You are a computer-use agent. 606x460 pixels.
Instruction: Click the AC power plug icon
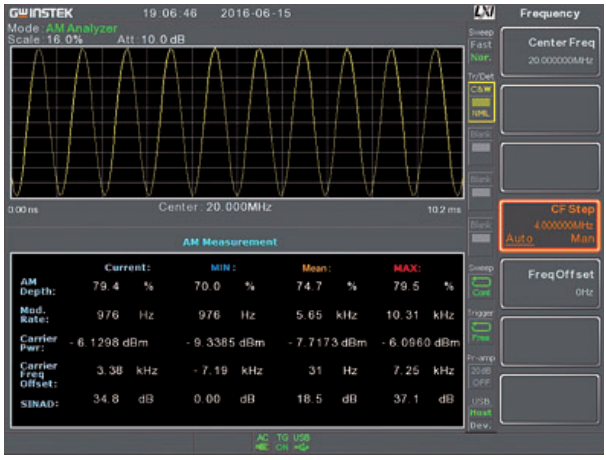263,443
